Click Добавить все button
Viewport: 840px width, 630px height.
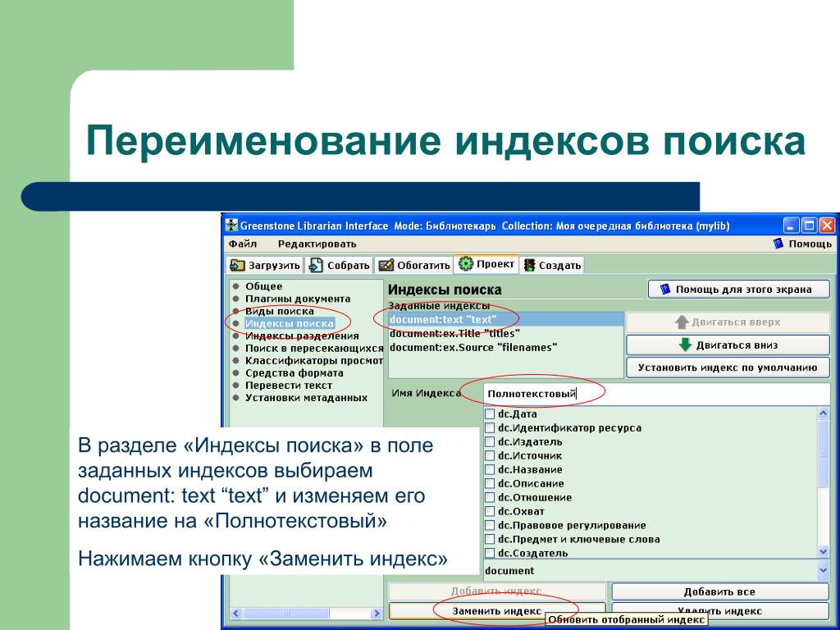click(x=720, y=592)
